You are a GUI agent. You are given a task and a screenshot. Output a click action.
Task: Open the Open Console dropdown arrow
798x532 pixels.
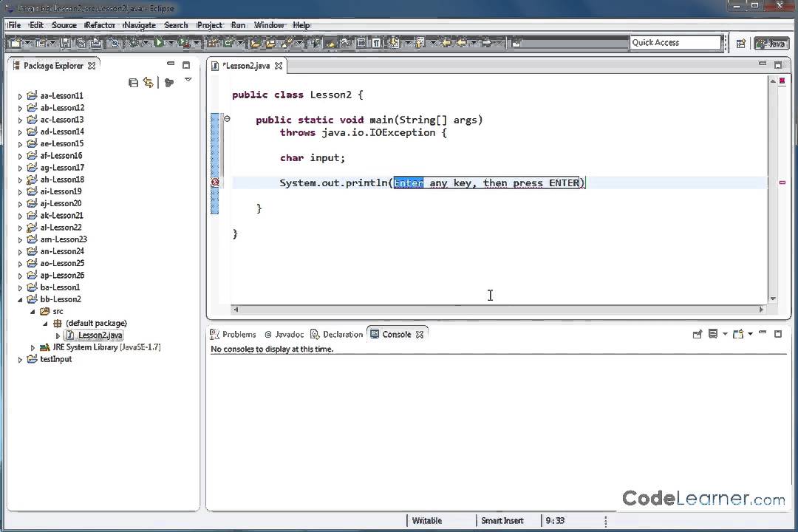[x=750, y=334]
